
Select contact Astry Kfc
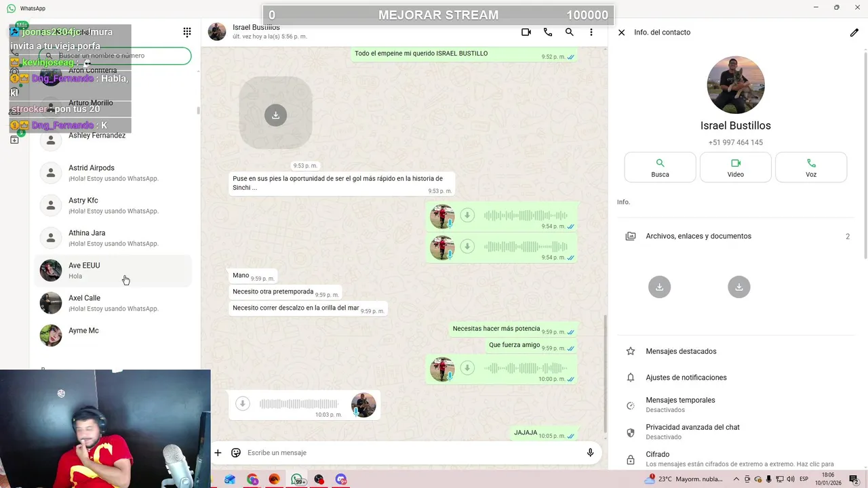point(113,205)
